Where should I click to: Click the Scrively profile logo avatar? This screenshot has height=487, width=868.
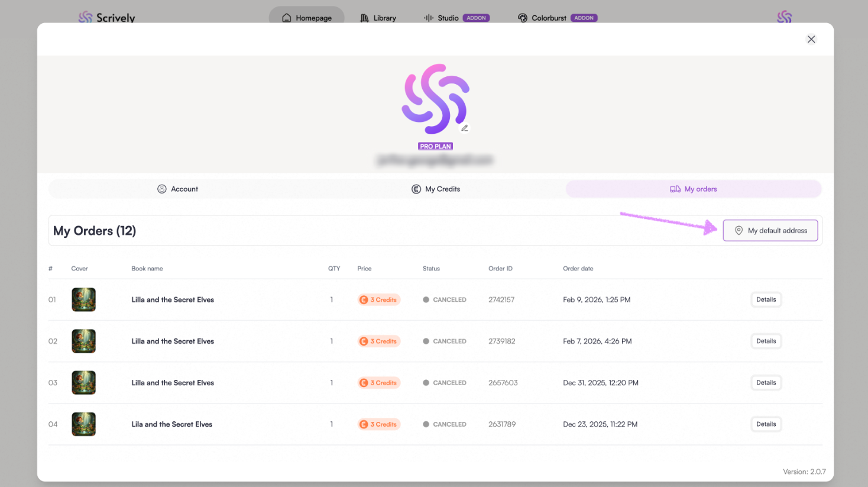(x=435, y=99)
